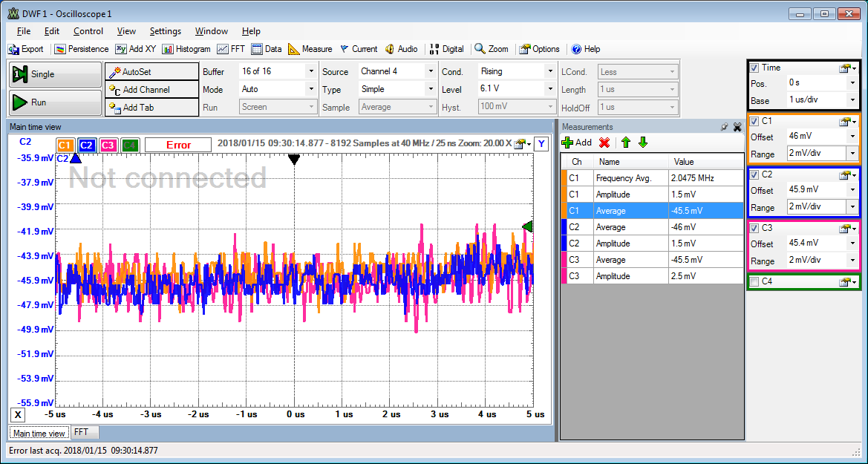The height and width of the screenshot is (464, 868).
Task: Enable the C4 channel checkbox
Action: [754, 282]
